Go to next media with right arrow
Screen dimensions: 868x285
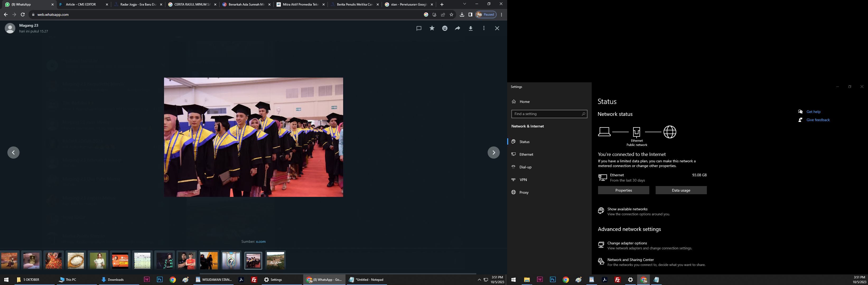[x=494, y=153]
